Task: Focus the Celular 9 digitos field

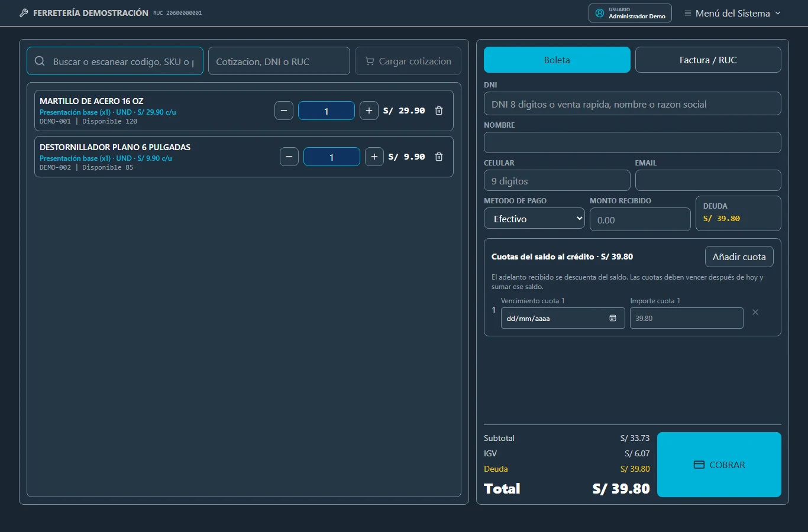Action: 557,180
